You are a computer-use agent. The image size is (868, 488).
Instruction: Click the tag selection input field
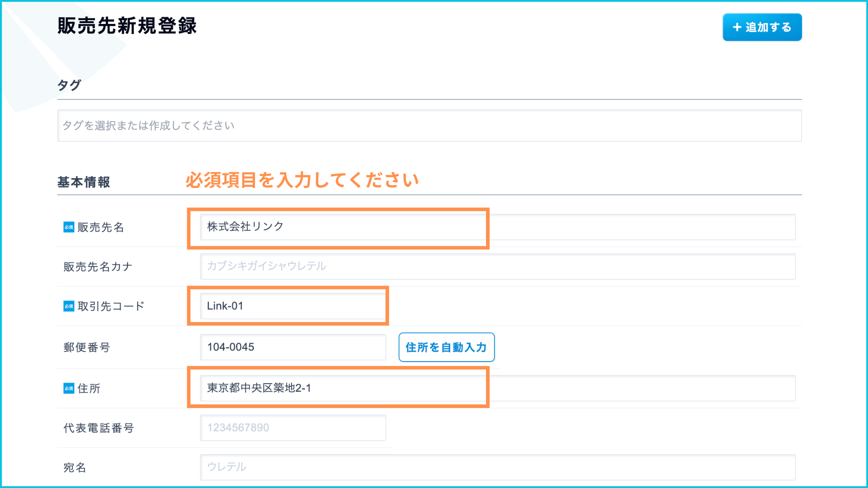[x=429, y=126]
